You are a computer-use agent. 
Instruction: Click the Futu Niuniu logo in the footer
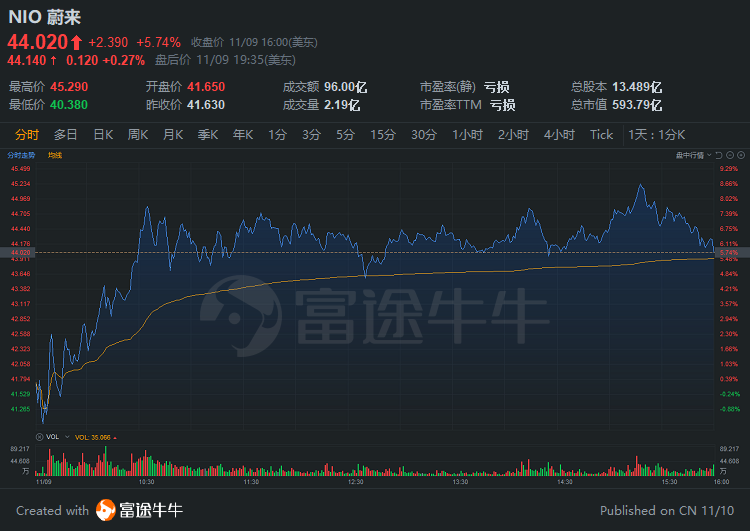(140, 510)
